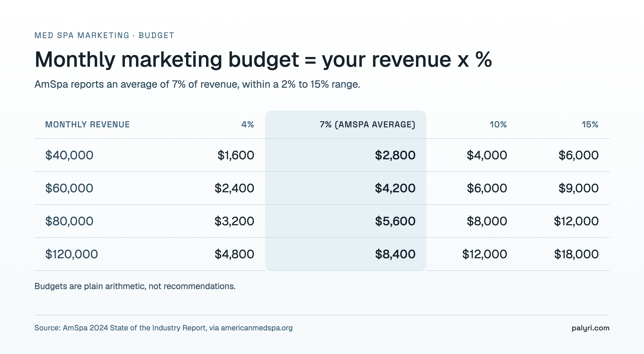Viewport: 644px width, 354px height.
Task: Click the 'MED SPA MARKETING · BUDGET' label
Action: tap(104, 35)
